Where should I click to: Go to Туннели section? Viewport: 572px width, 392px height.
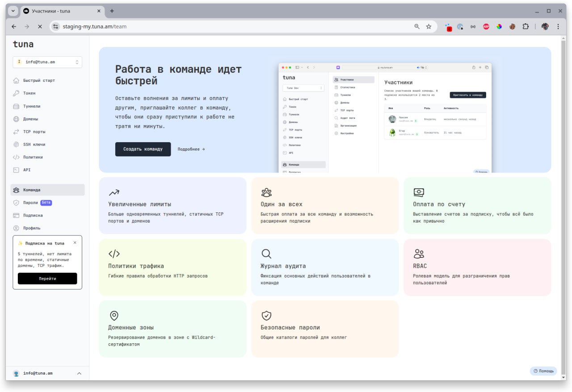(x=47, y=106)
